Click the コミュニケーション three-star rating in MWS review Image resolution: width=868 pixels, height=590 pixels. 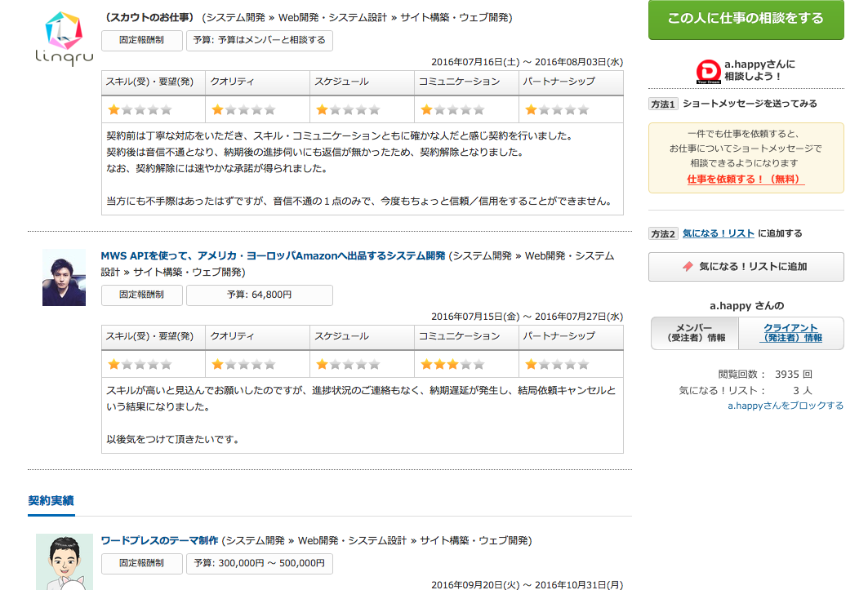452,364
